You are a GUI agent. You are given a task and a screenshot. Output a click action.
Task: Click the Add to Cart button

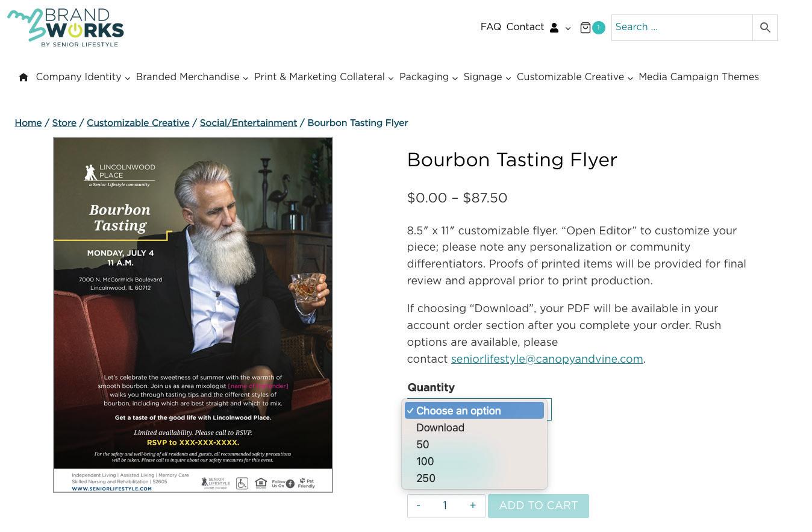point(539,505)
